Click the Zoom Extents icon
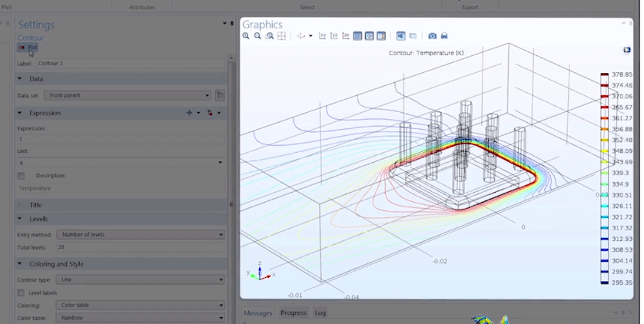 click(x=282, y=36)
